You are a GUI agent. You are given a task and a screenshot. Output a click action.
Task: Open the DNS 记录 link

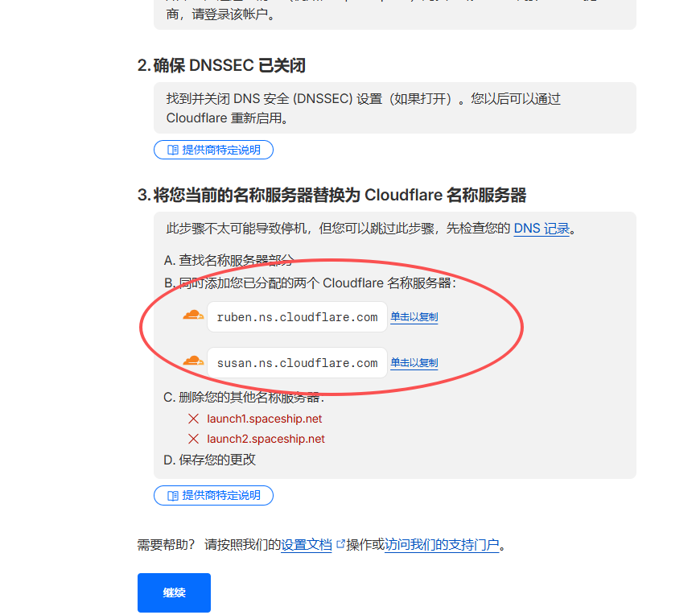click(x=541, y=229)
